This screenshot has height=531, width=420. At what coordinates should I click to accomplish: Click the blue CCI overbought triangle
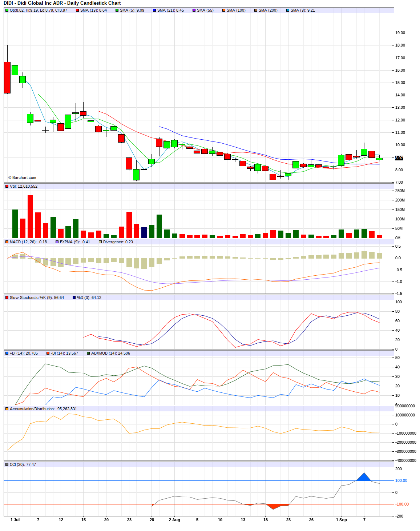(x=364, y=477)
